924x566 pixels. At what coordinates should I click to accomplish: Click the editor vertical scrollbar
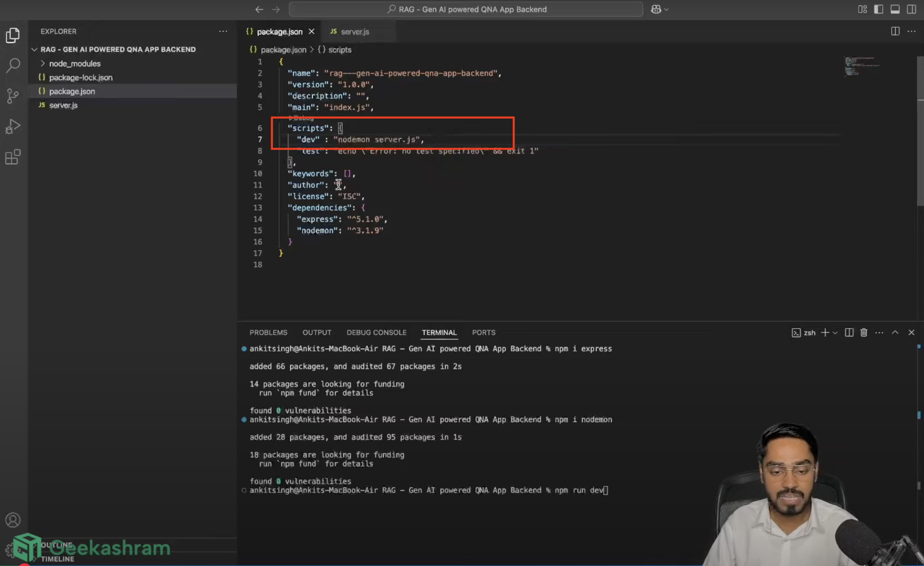coord(920,131)
